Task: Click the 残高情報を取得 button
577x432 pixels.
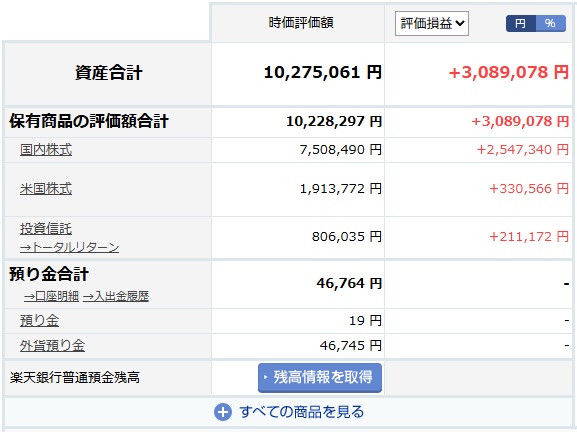Action: 320,378
